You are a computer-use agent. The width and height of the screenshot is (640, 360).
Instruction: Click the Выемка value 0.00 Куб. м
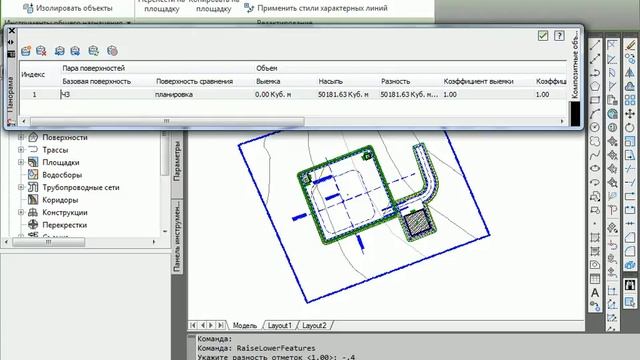(x=273, y=94)
